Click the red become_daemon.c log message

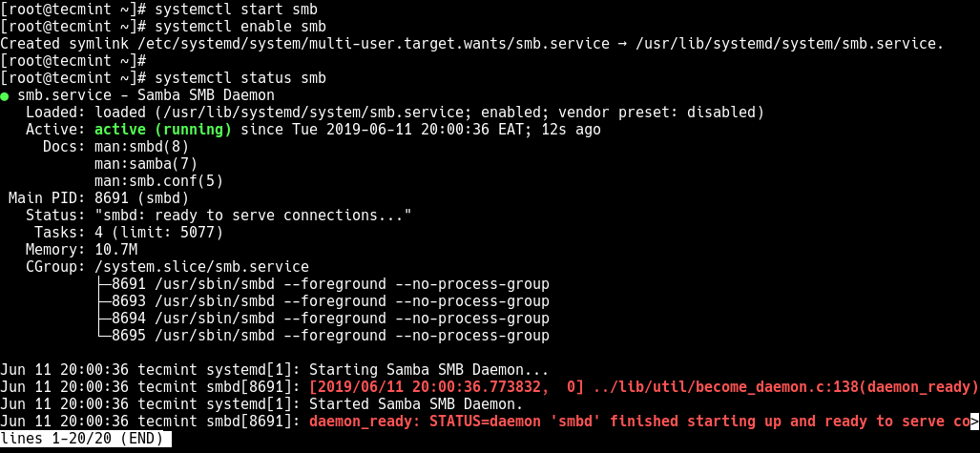644,386
